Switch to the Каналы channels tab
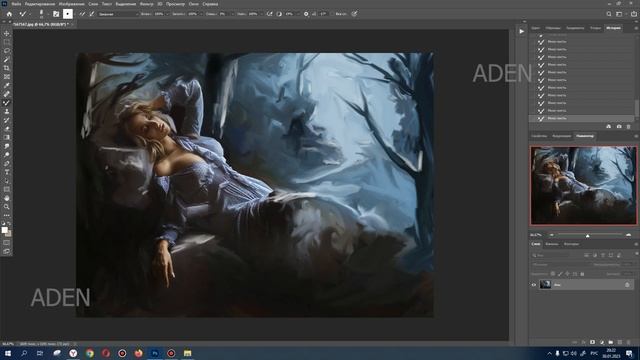Image resolution: width=640 pixels, height=360 pixels. pos(552,244)
